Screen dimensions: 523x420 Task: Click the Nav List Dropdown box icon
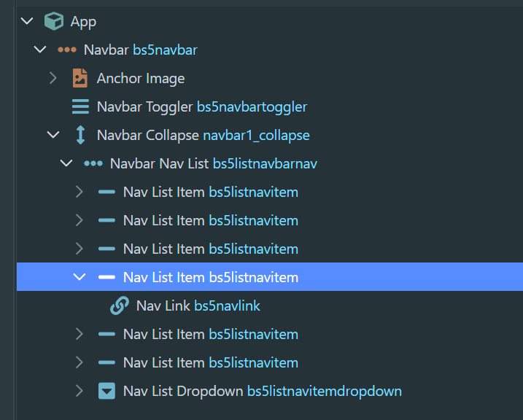(106, 391)
